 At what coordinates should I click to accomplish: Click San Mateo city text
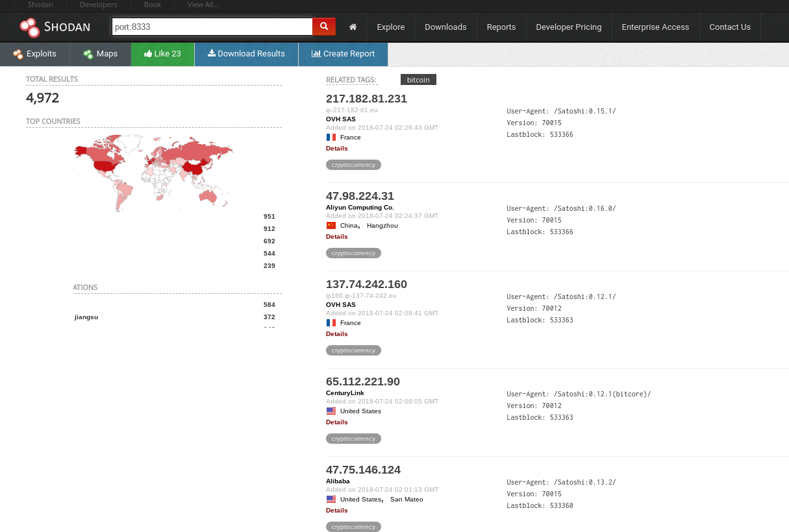point(407,500)
